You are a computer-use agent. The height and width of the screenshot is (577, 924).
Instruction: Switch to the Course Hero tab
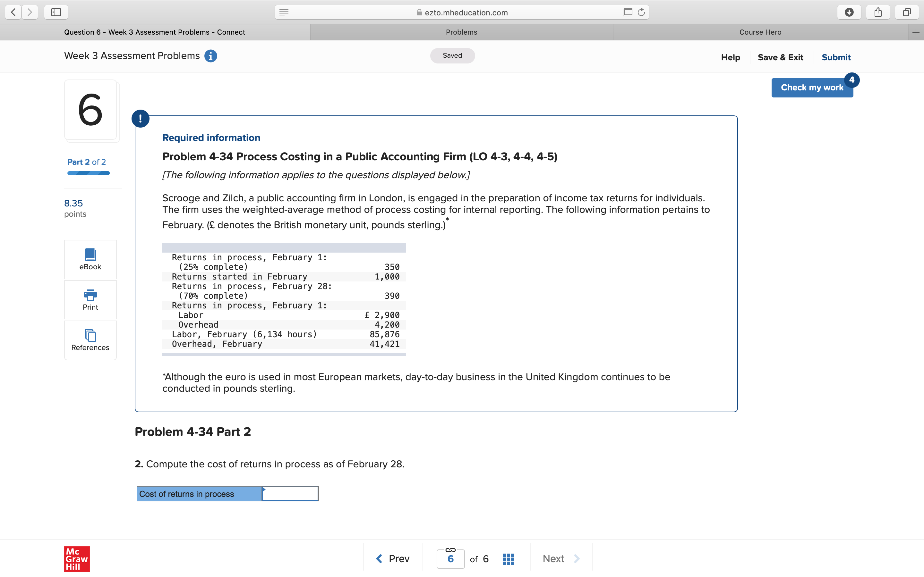pos(760,32)
